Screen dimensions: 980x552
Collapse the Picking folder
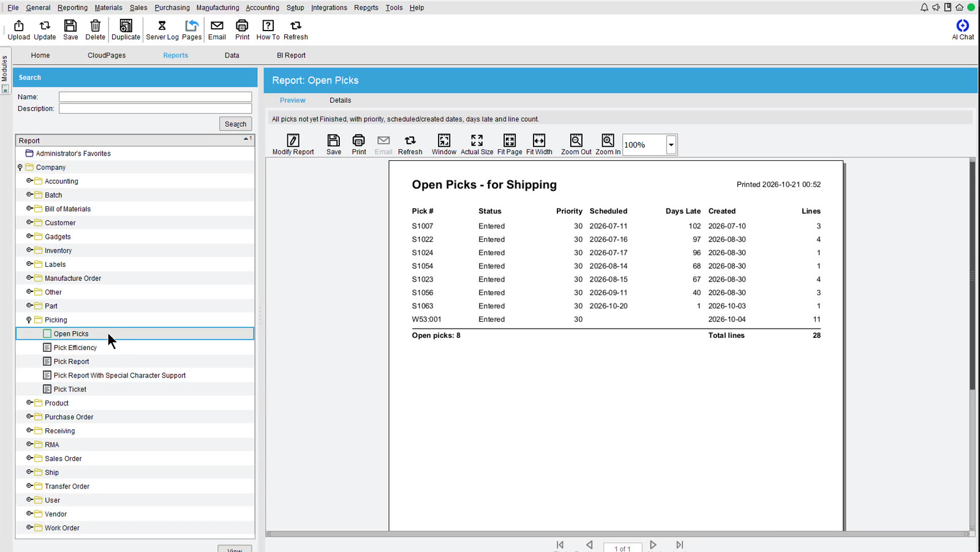pos(29,320)
